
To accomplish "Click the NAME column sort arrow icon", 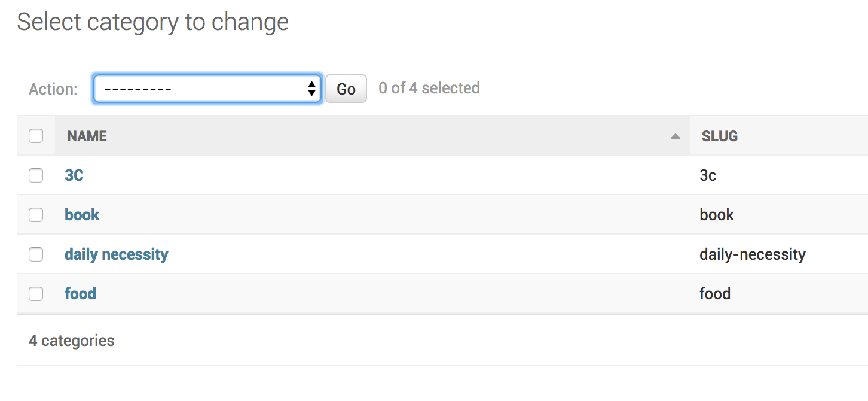I will [x=675, y=136].
